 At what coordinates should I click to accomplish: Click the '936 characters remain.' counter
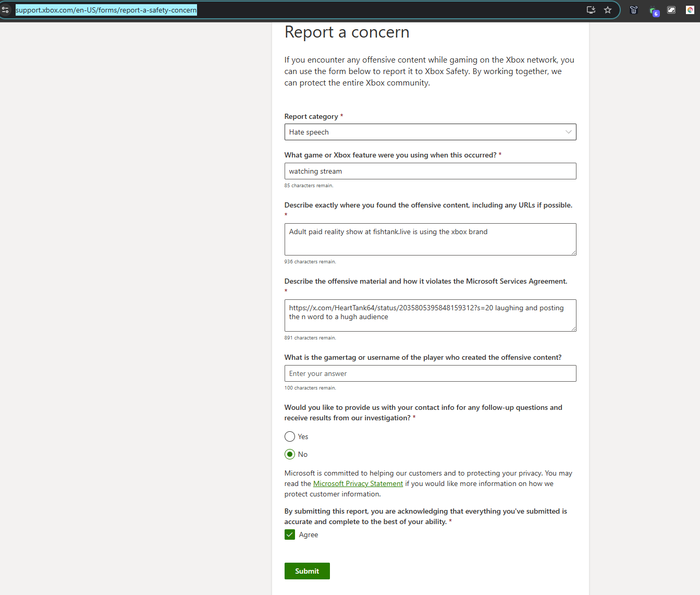click(x=310, y=262)
